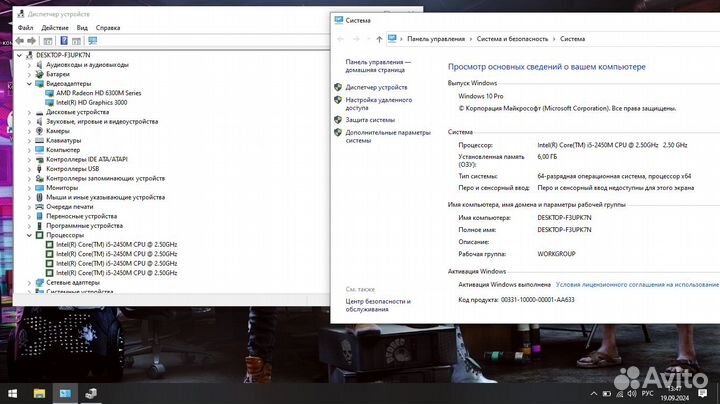Click the back arrow in Device Manager toolbar

19,41
